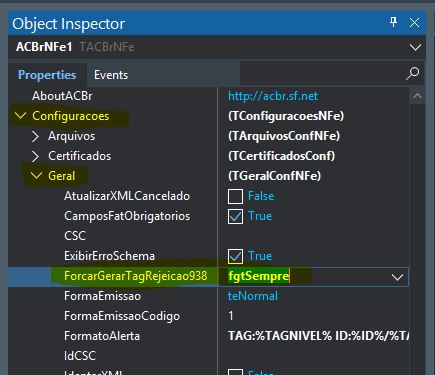Select the ExibirErroSchema property name
This screenshot has height=375, width=435.
point(109,256)
